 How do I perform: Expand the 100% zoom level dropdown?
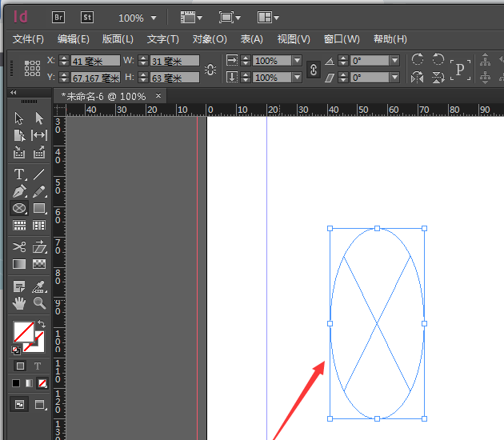point(154,18)
